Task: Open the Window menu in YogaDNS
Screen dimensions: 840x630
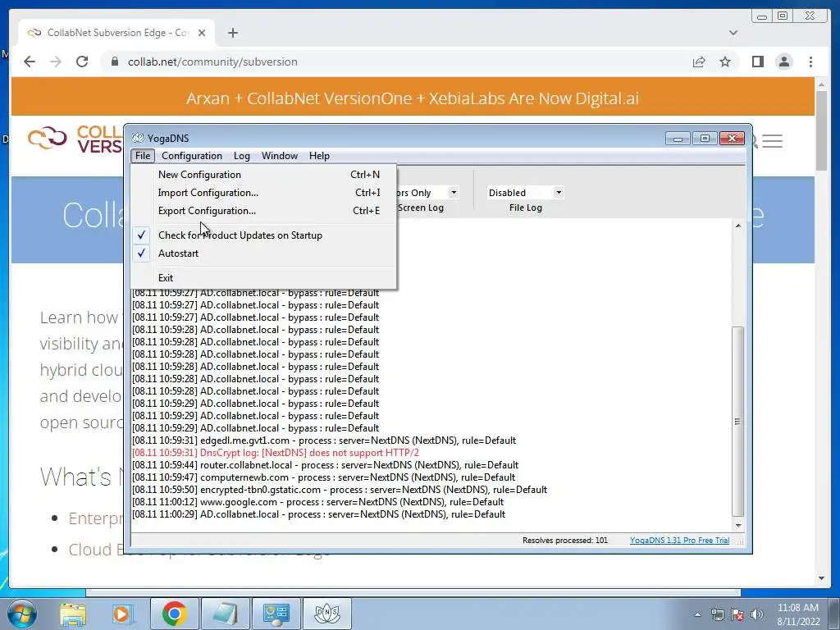Action: pyautogui.click(x=280, y=156)
